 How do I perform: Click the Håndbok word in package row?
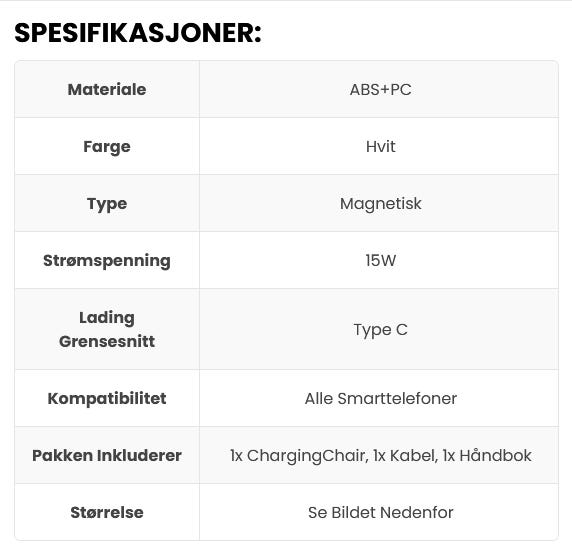pos(495,455)
